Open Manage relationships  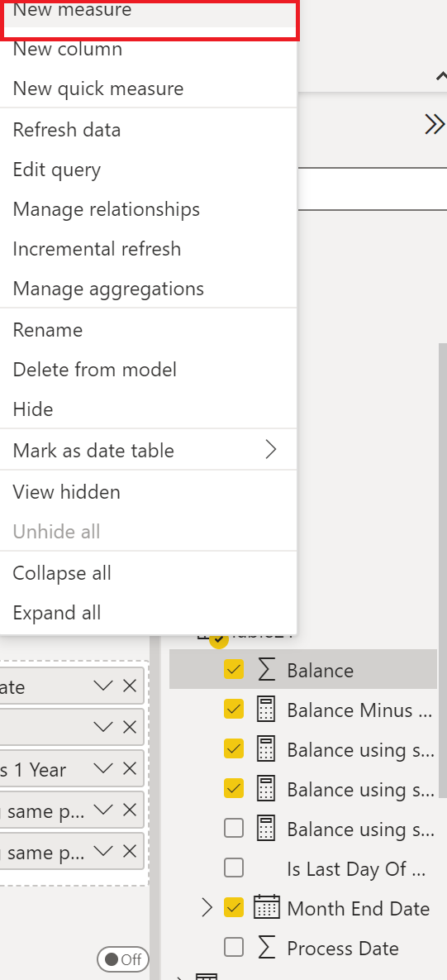pyautogui.click(x=149, y=208)
